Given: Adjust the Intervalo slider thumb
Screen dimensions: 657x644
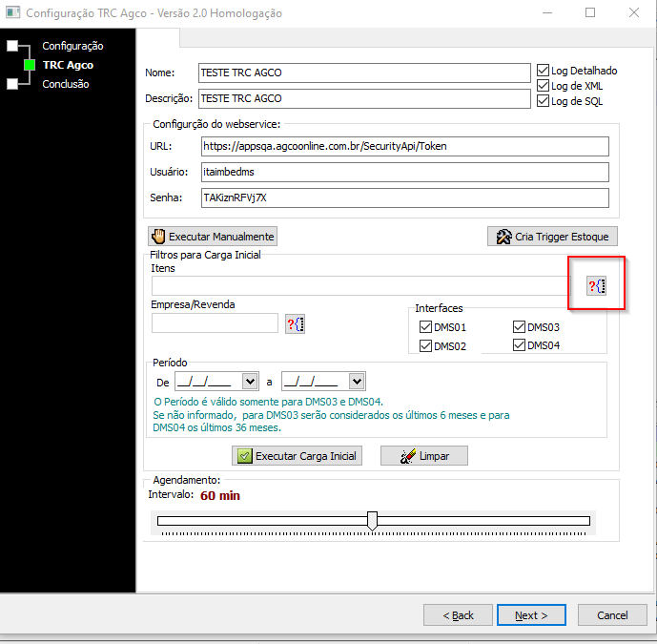Looking at the screenshot, I should click(x=372, y=521).
